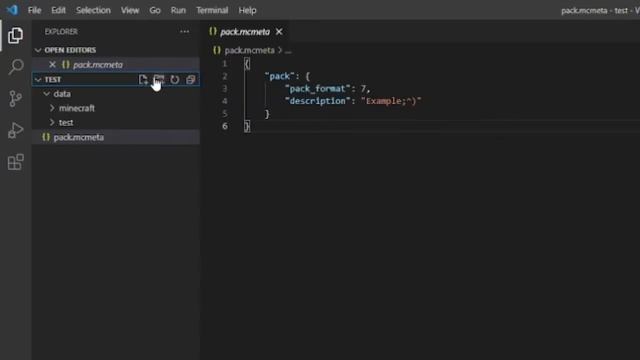Click the EXPLORER panel title
The image size is (640, 360).
[61, 31]
